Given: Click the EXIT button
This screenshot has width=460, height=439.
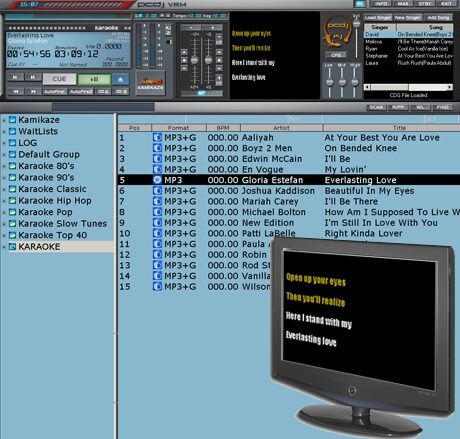Looking at the screenshot, I should pos(446,4).
